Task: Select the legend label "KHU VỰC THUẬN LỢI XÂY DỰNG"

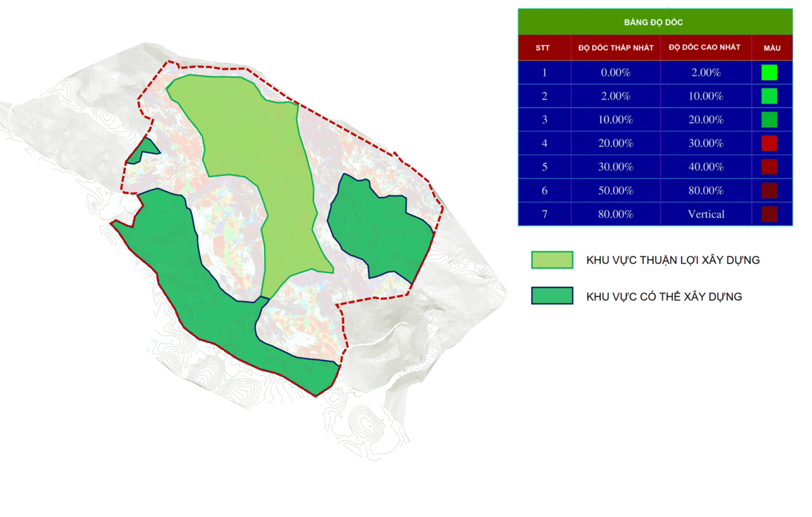Action: click(x=673, y=261)
